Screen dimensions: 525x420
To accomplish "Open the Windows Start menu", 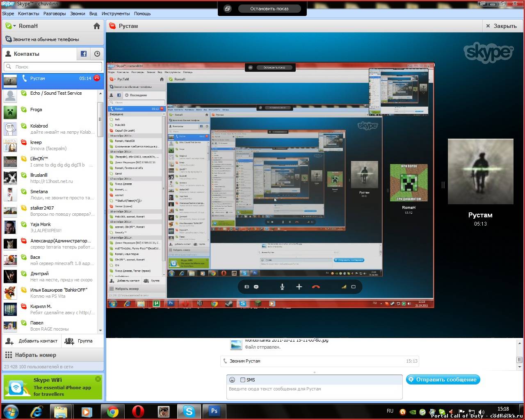I will point(11,411).
